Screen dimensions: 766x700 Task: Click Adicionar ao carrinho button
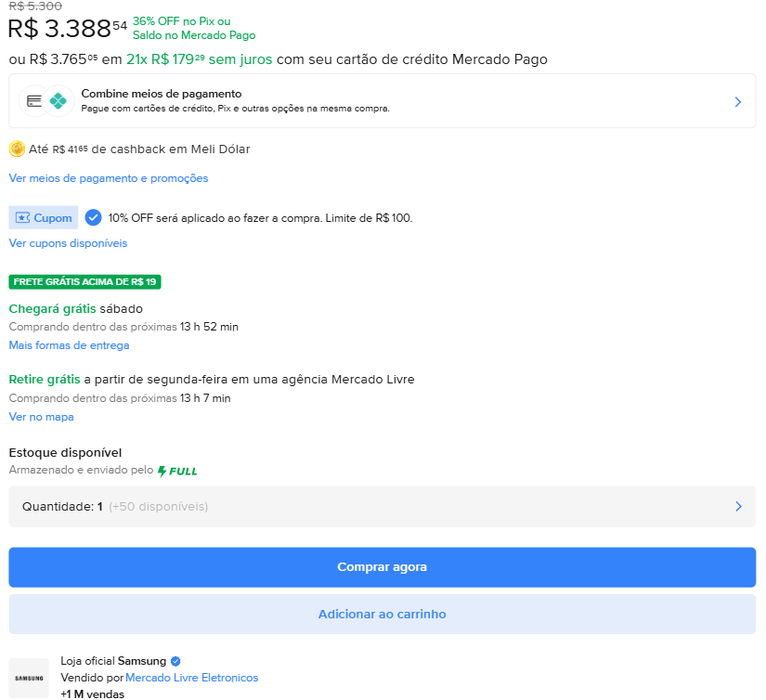pyautogui.click(x=382, y=614)
